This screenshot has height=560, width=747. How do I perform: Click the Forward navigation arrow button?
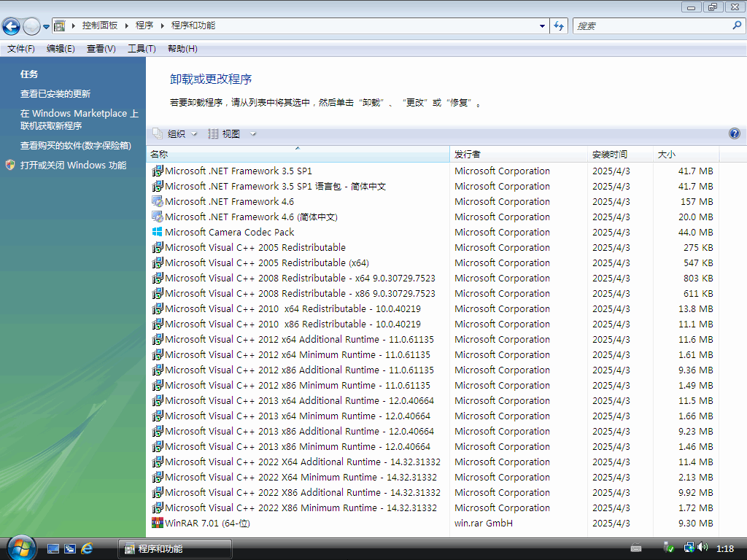coord(31,26)
